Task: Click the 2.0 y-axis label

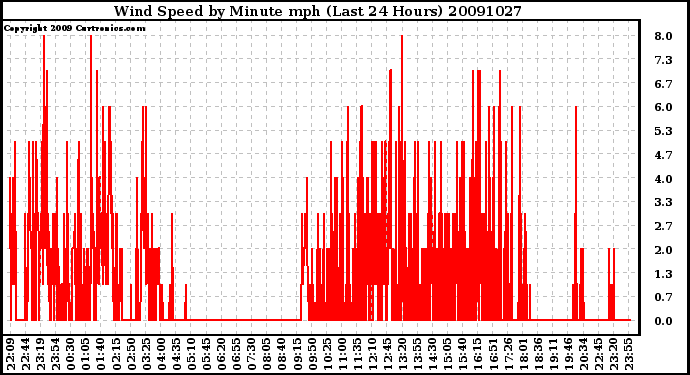Action: (x=663, y=250)
